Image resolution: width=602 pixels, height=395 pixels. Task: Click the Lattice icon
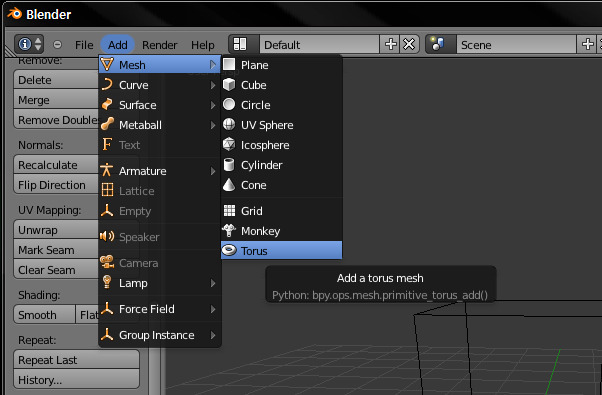tap(108, 190)
